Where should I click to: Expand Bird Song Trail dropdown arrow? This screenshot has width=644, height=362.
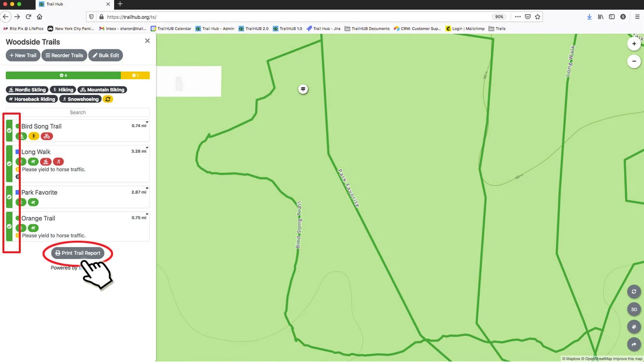[147, 122]
